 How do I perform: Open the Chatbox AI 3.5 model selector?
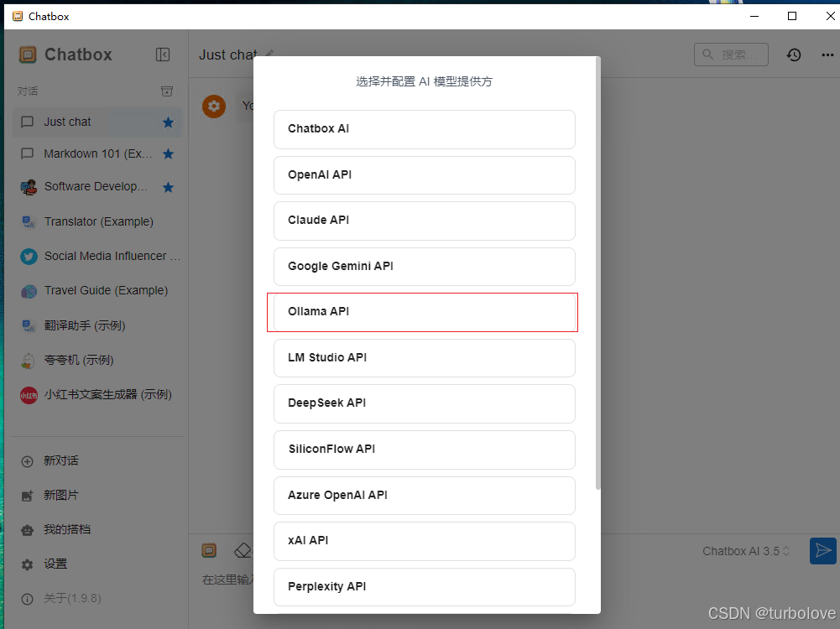(x=746, y=551)
